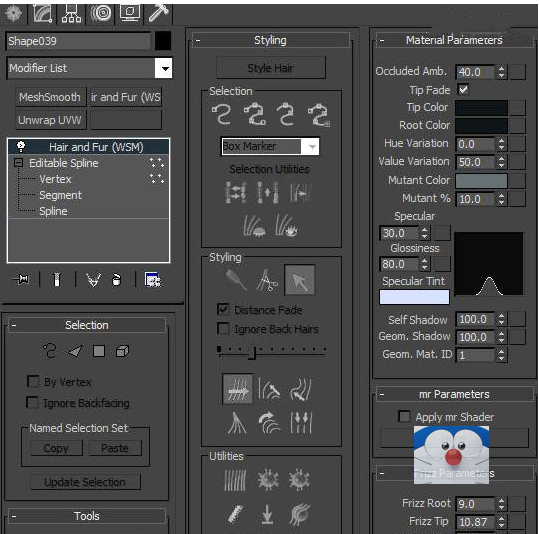Click the Translate hair styling icon
This screenshot has width=539, height=534.
tap(238, 389)
